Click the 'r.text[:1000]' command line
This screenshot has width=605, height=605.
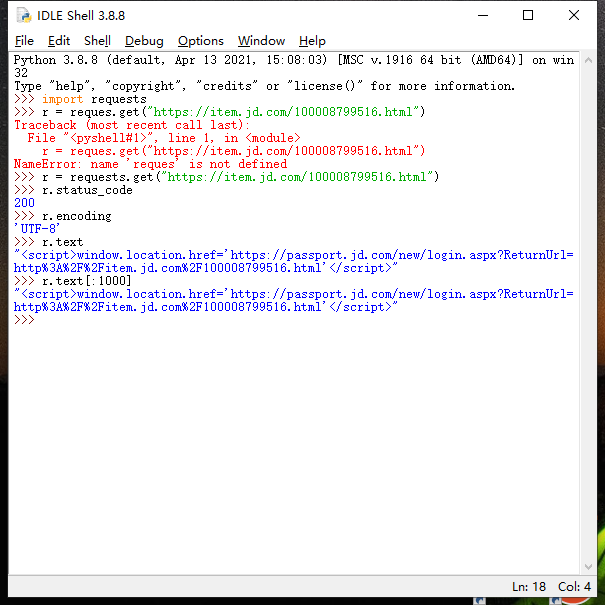[x=73, y=281]
